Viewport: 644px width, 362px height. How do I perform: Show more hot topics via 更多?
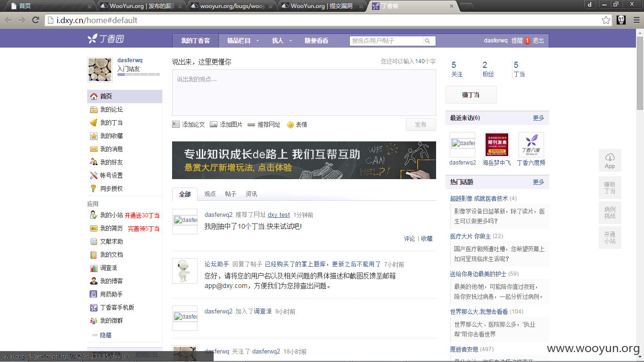(538, 182)
